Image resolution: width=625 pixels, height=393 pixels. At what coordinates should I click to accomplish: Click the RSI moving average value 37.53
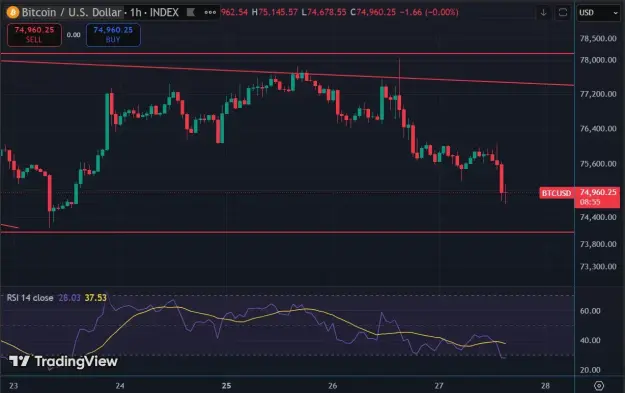click(x=96, y=298)
